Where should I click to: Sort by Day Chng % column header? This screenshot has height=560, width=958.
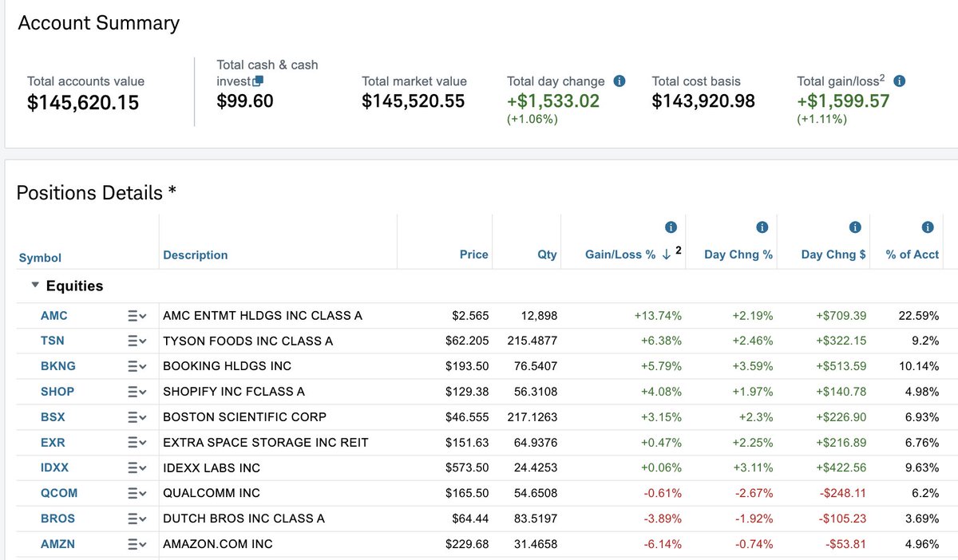pos(738,254)
